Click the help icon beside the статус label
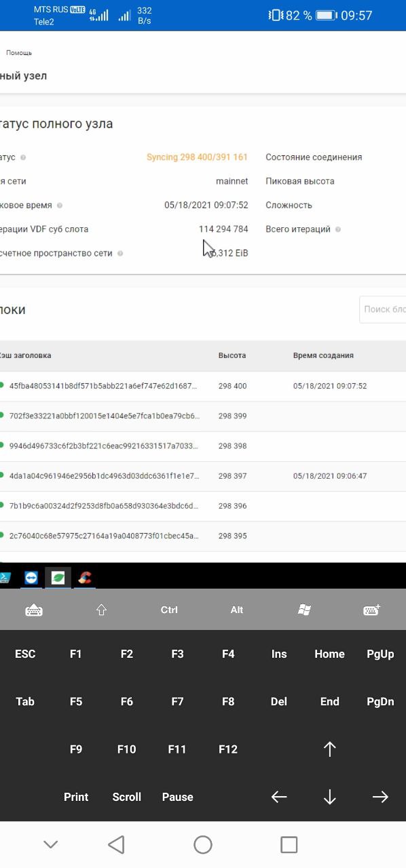Viewport: 406px width, 868px height. coord(23,157)
